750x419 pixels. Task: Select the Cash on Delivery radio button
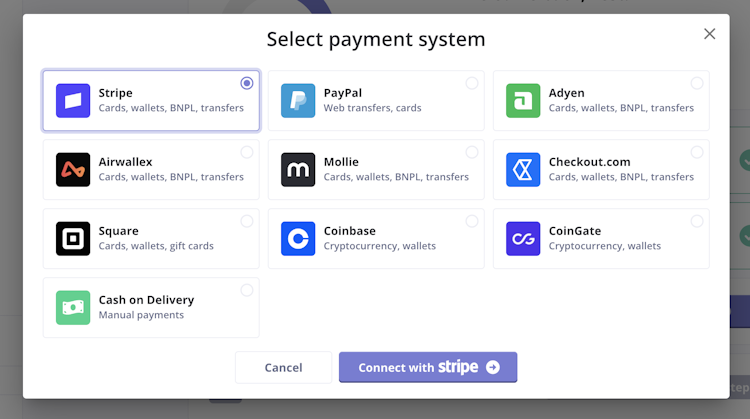[247, 290]
